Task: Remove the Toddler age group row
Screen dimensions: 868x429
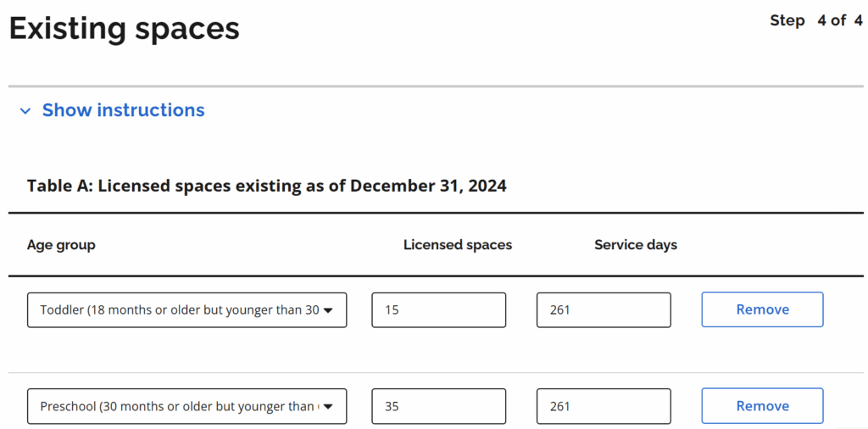Action: pyautogui.click(x=762, y=309)
